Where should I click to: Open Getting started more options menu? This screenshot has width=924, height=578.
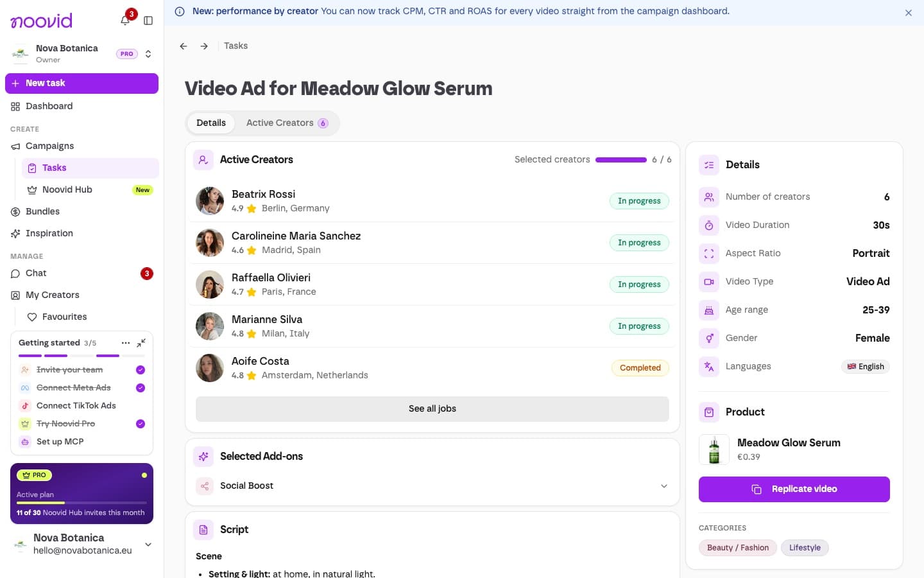click(x=126, y=343)
